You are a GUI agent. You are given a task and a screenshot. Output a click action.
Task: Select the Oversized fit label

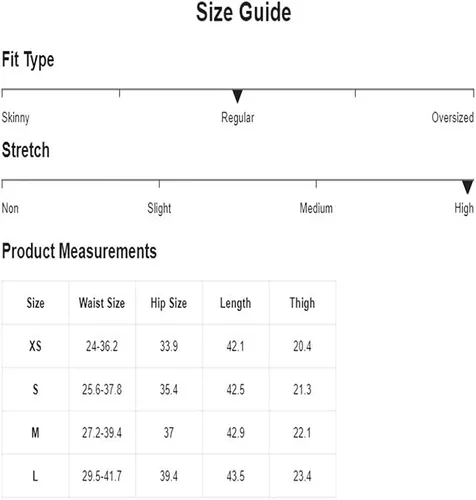pyautogui.click(x=452, y=117)
